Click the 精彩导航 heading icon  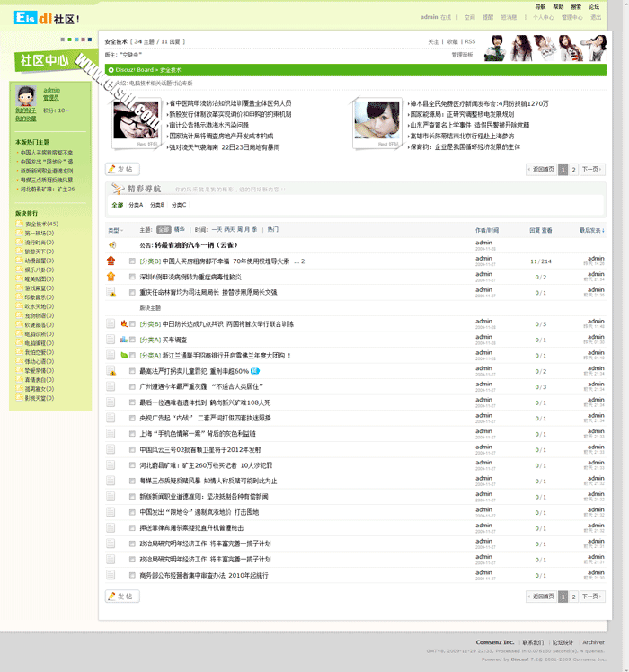tap(118, 188)
